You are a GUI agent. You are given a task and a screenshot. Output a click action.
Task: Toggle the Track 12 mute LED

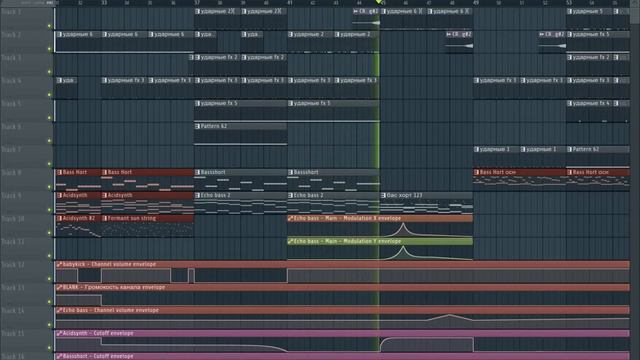[x=50, y=279]
